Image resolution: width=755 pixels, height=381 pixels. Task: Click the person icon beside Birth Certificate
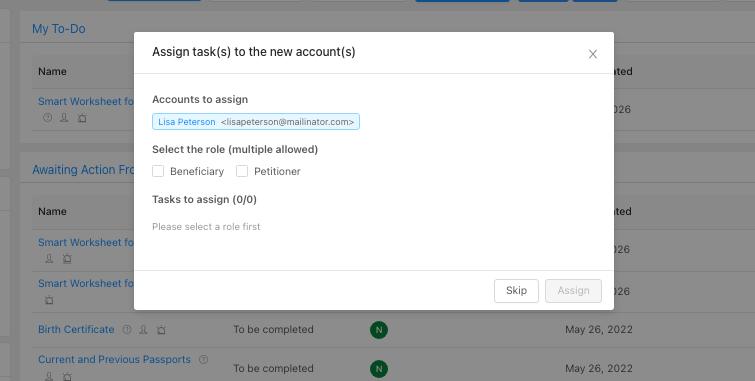(x=143, y=329)
